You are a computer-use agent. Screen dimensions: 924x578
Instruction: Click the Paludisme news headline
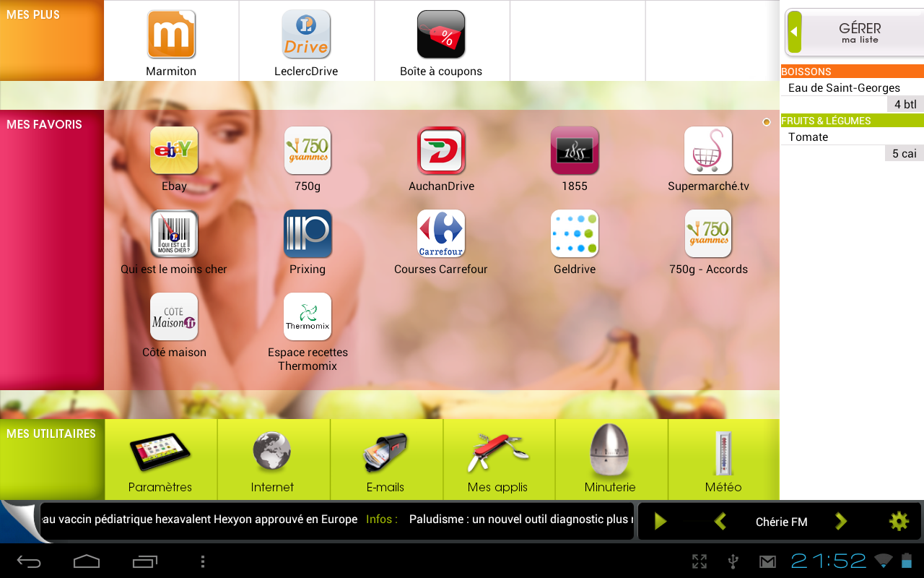(520, 519)
